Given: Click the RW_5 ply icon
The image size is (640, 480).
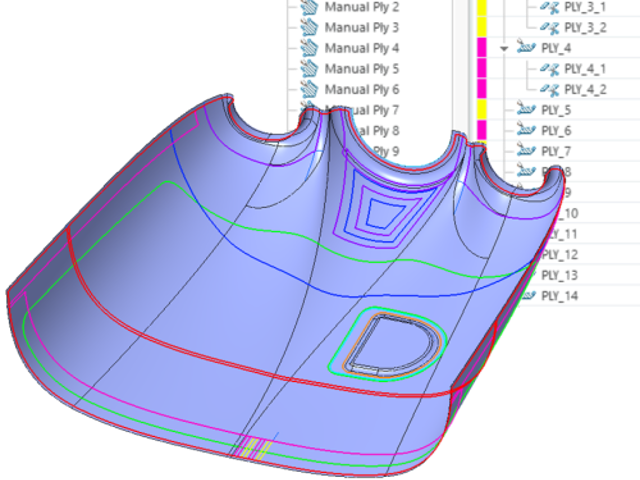Looking at the screenshot, I should [525, 110].
